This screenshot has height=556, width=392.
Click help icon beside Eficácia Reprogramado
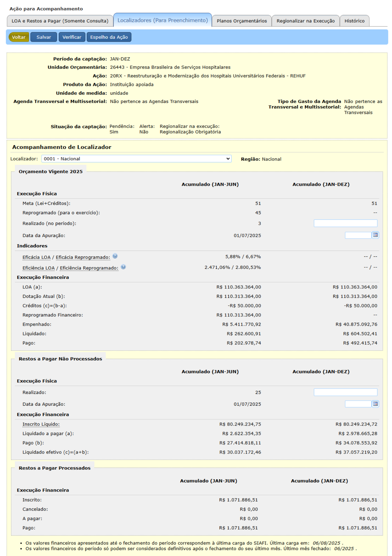coord(115,256)
